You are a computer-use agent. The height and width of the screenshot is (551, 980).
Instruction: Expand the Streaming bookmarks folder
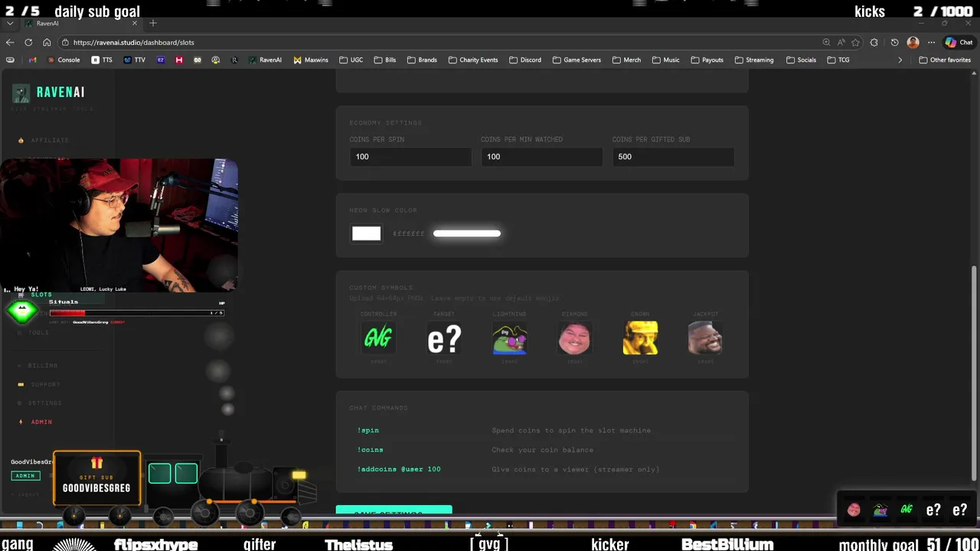(754, 60)
